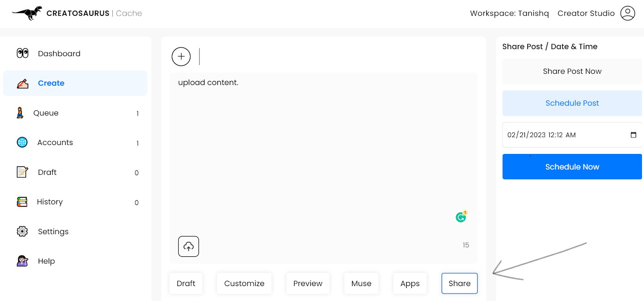Click the Accounts count "1"
This screenshot has height=301, width=644.
[x=138, y=143]
